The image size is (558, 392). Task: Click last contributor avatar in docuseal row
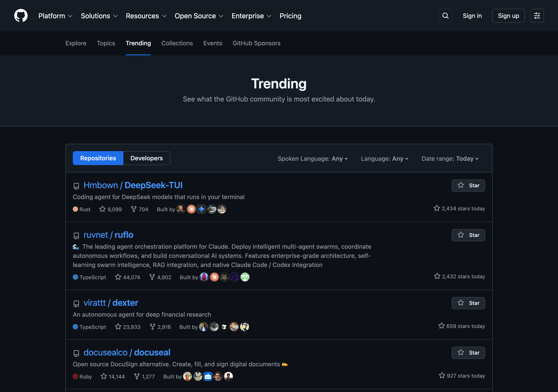click(x=228, y=377)
